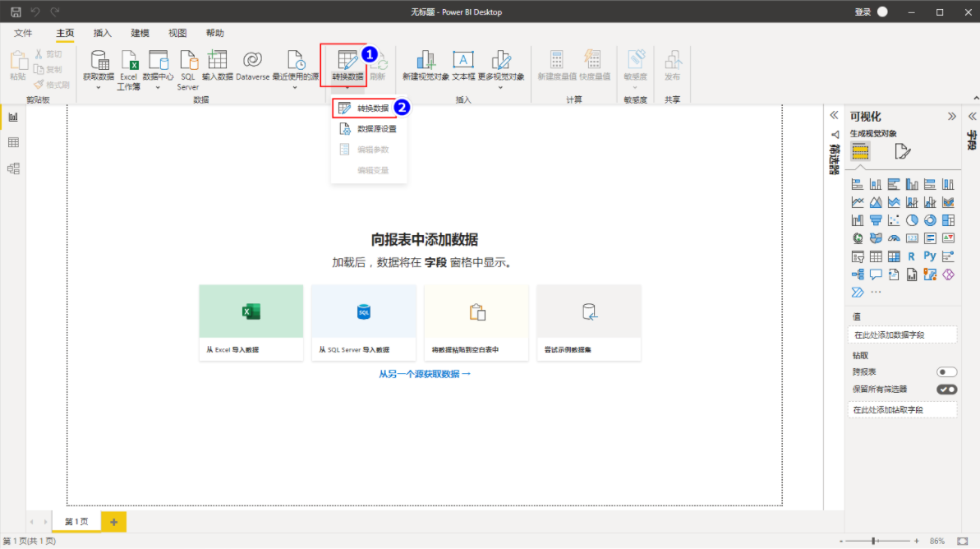Collapse the ribbon with the caret
The width and height of the screenshot is (980, 549).
tap(976, 98)
